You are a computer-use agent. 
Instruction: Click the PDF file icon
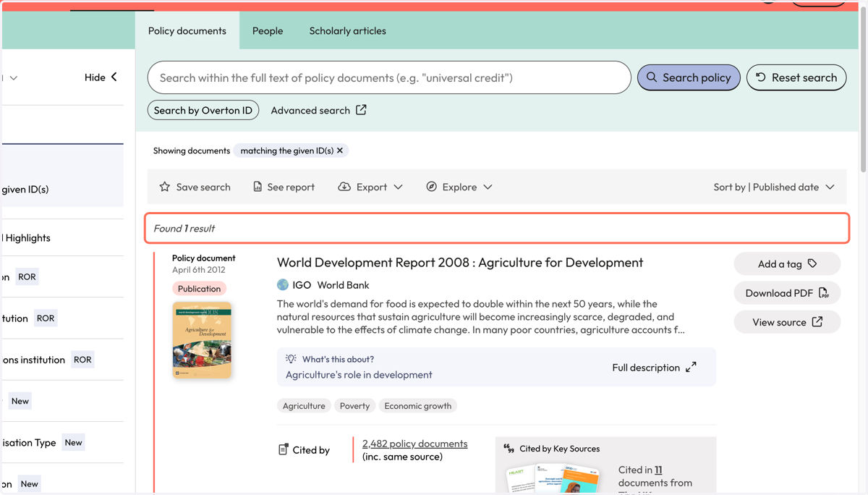[x=824, y=292]
